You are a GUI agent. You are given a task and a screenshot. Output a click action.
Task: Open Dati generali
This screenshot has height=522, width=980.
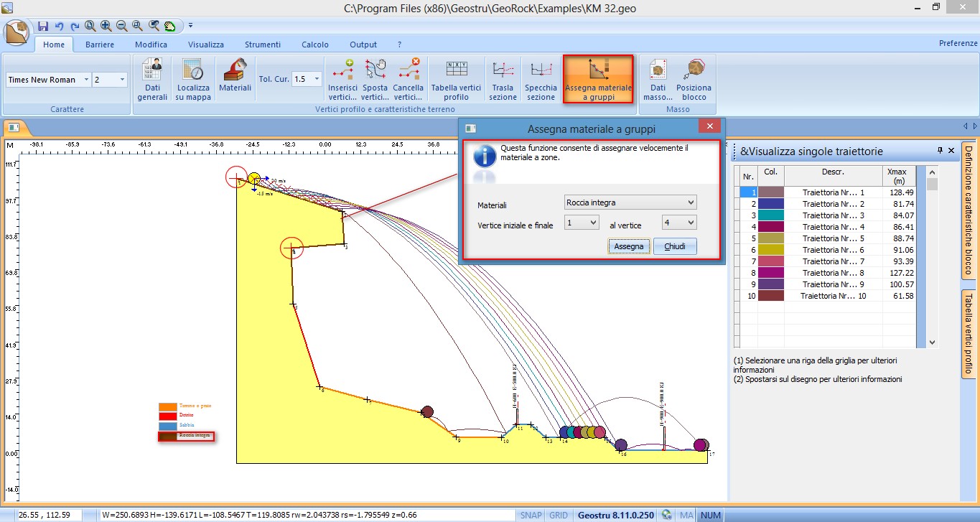152,80
